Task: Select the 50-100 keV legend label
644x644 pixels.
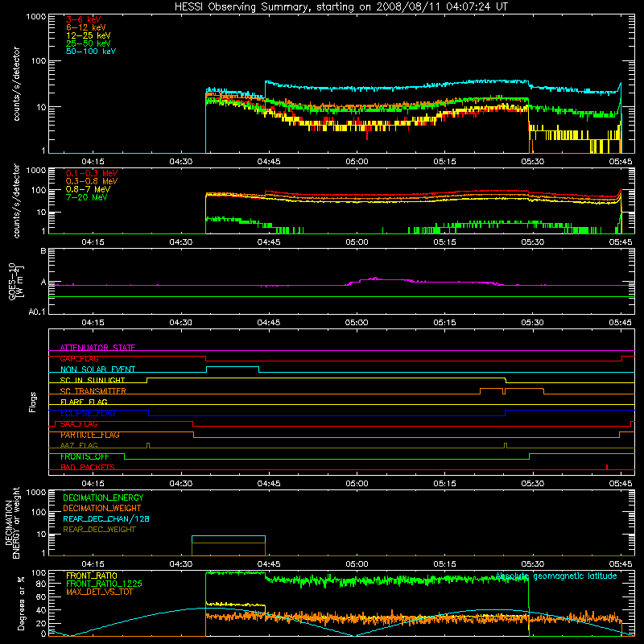Action: pyautogui.click(x=91, y=52)
